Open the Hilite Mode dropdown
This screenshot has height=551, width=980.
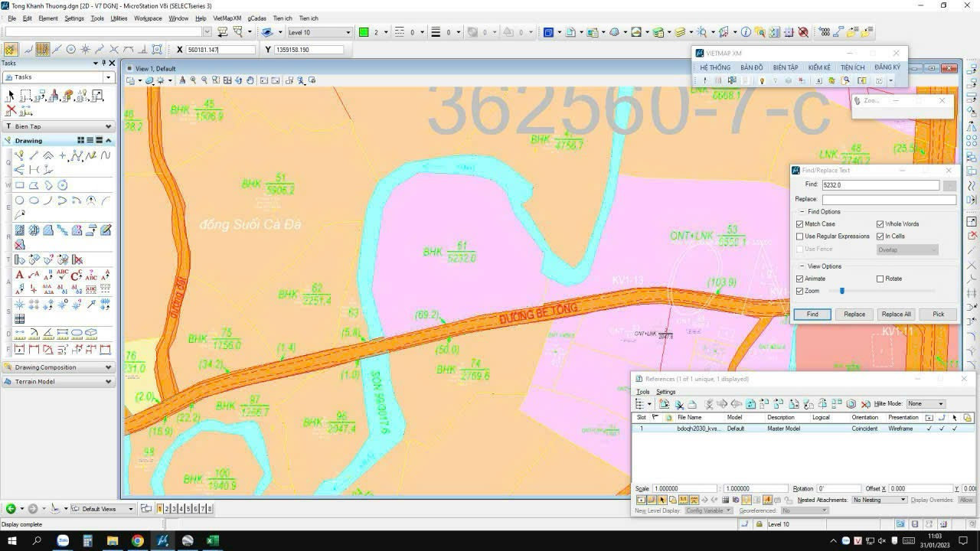tap(926, 404)
